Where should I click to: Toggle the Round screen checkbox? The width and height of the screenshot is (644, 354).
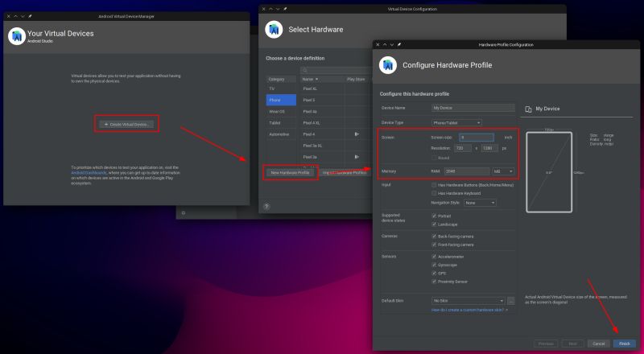(x=434, y=158)
